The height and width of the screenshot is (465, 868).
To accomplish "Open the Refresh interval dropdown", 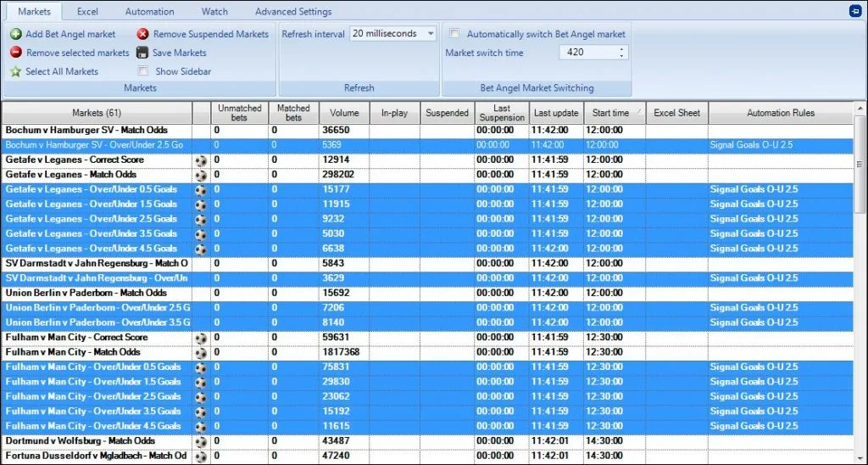I will pyautogui.click(x=430, y=34).
